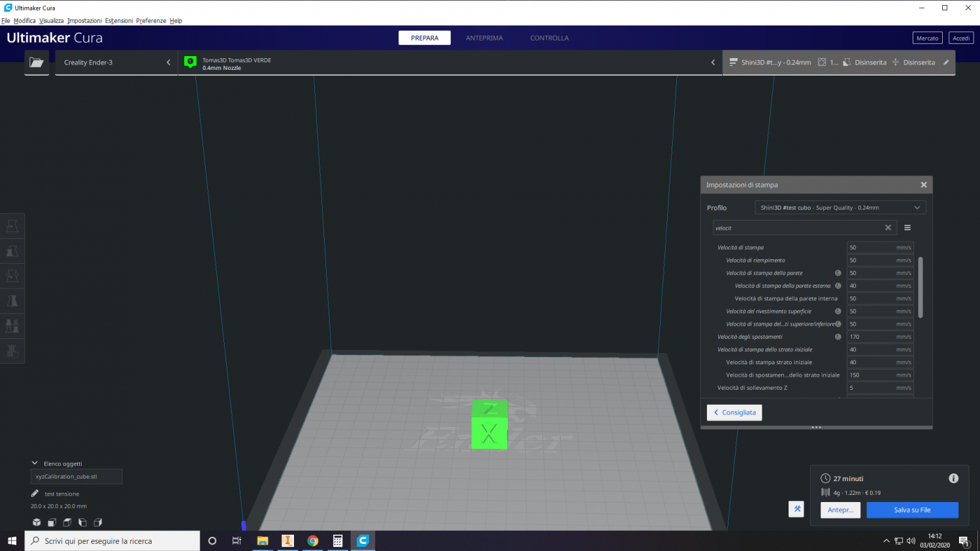The image size is (980, 551).
Task: Click the Mercato button
Action: click(x=927, y=38)
